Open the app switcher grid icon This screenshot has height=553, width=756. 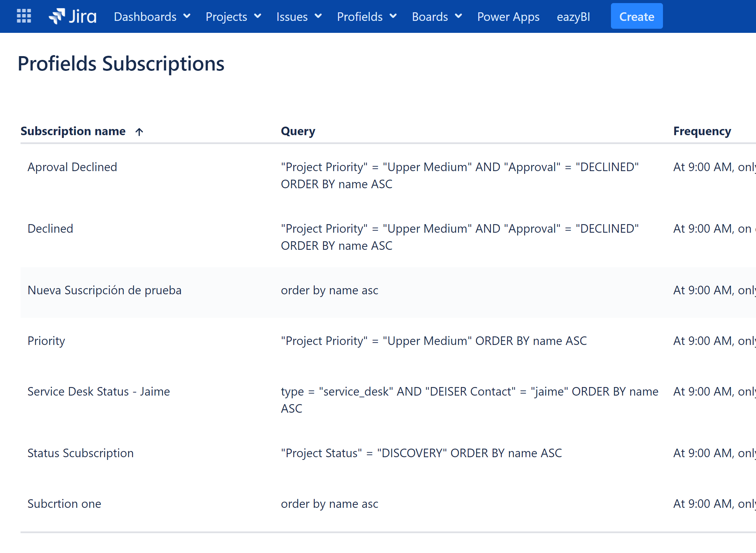point(24,16)
